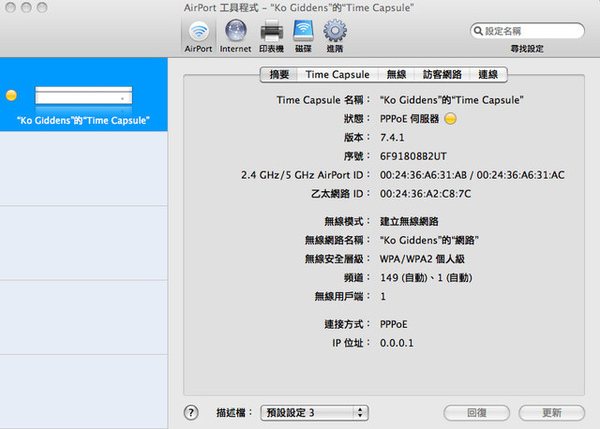600x429 pixels.
Task: Click the window close button
Action: coord(10,7)
